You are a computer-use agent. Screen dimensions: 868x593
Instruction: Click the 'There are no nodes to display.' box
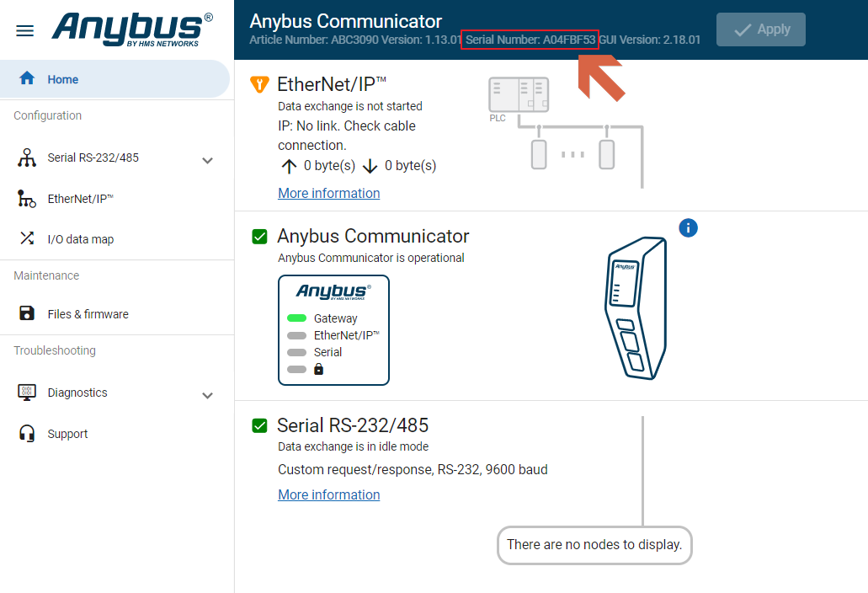click(x=594, y=545)
